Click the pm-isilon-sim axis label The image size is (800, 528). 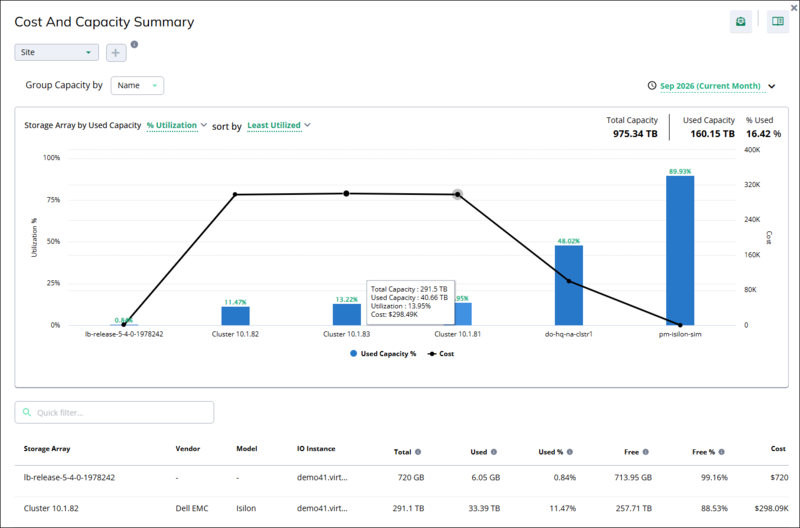tap(680, 334)
